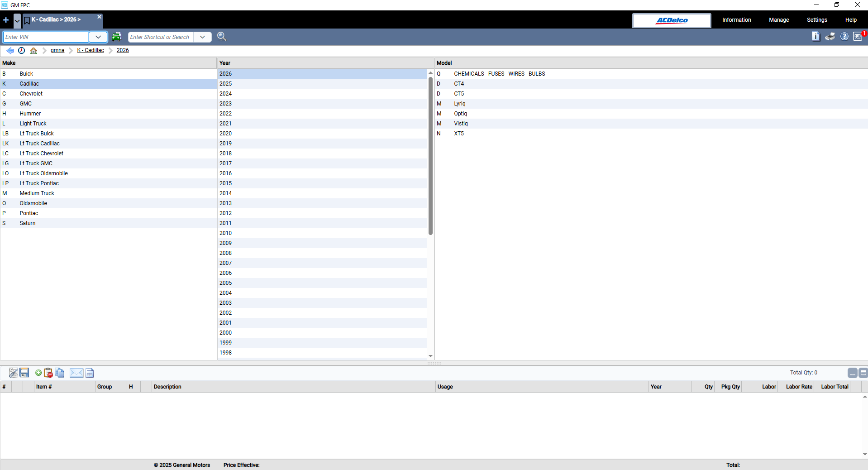Viewport: 868px width, 470px height.
Task: Select the CT5 model row
Action: click(x=459, y=94)
